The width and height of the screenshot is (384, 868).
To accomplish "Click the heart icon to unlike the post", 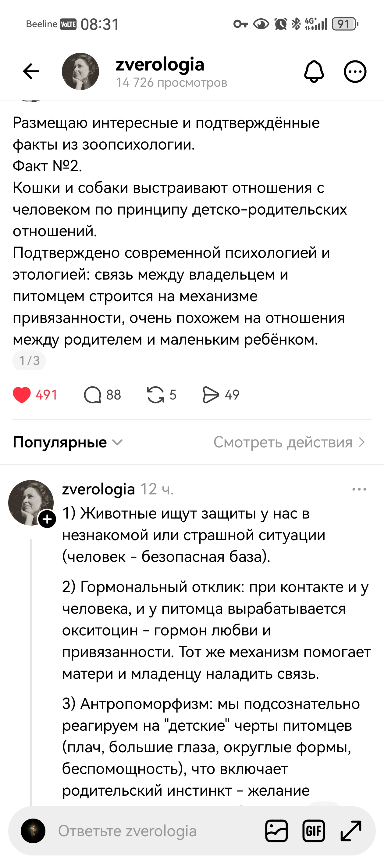I will 22,395.
